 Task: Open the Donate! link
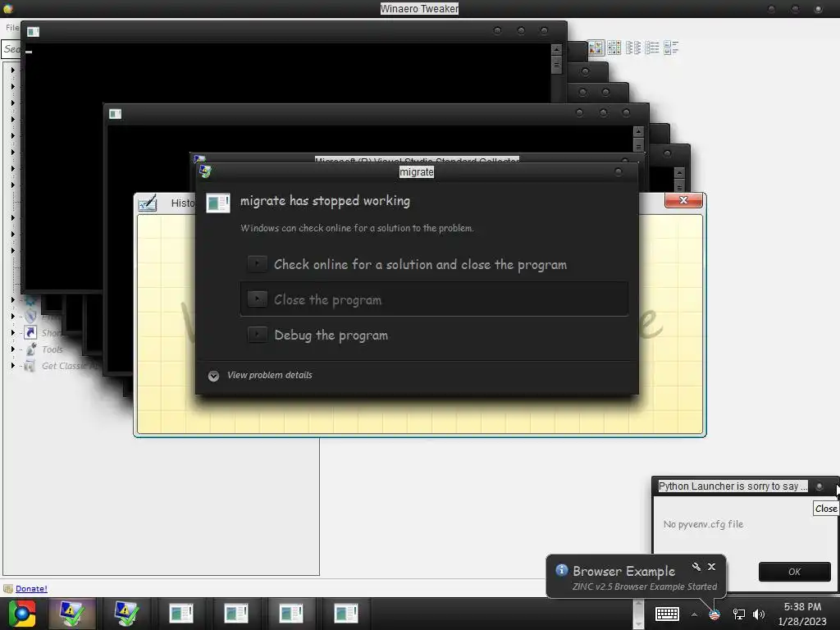coord(31,588)
